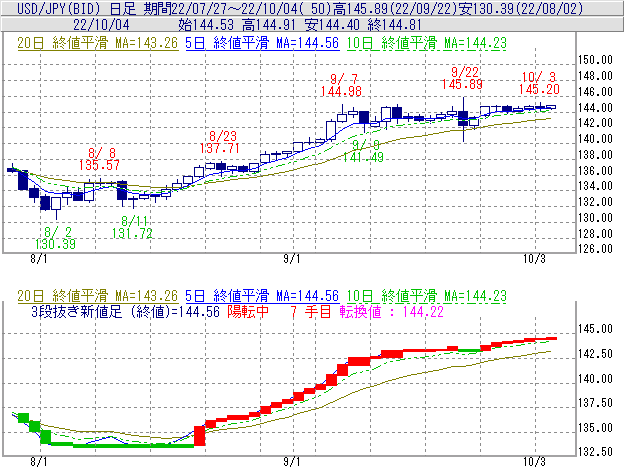
Task: Click the 5日 終値平滑 MA=144.56 label in lower chart
Action: 262,296
